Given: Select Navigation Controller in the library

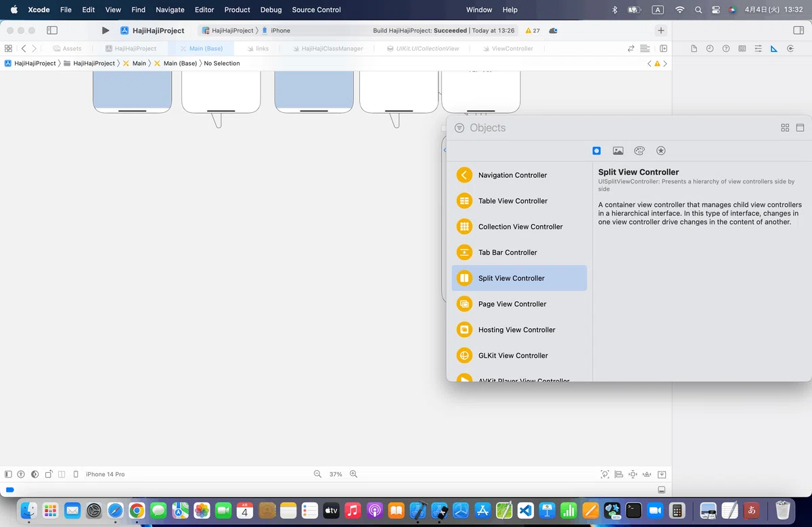Looking at the screenshot, I should tap(520, 175).
